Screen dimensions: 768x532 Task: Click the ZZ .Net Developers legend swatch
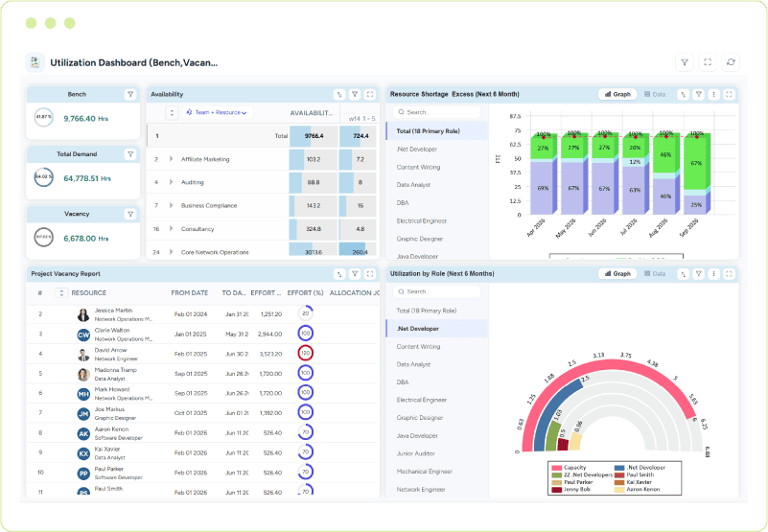556,474
